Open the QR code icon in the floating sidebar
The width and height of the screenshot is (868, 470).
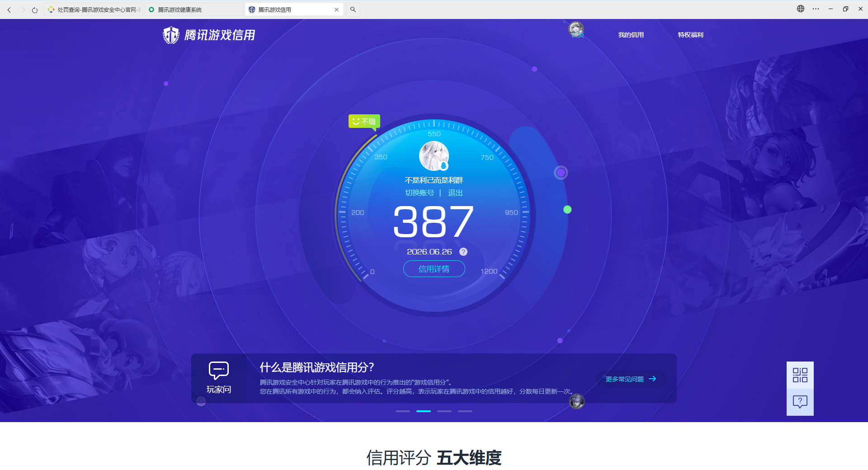click(x=800, y=375)
